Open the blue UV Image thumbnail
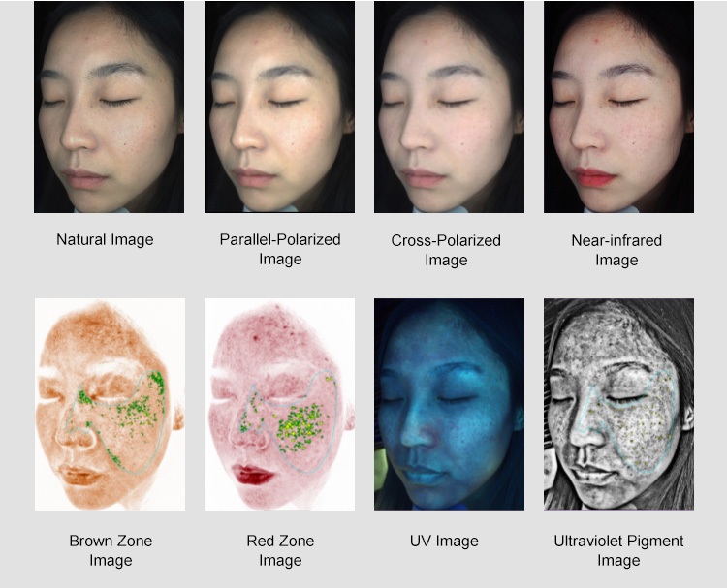 449,405
